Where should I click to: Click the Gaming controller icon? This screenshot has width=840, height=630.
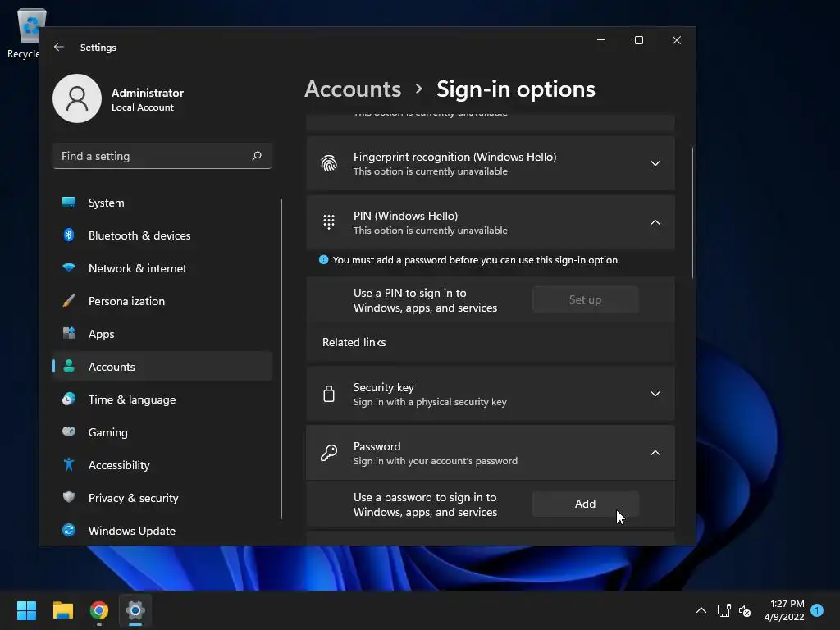click(69, 431)
